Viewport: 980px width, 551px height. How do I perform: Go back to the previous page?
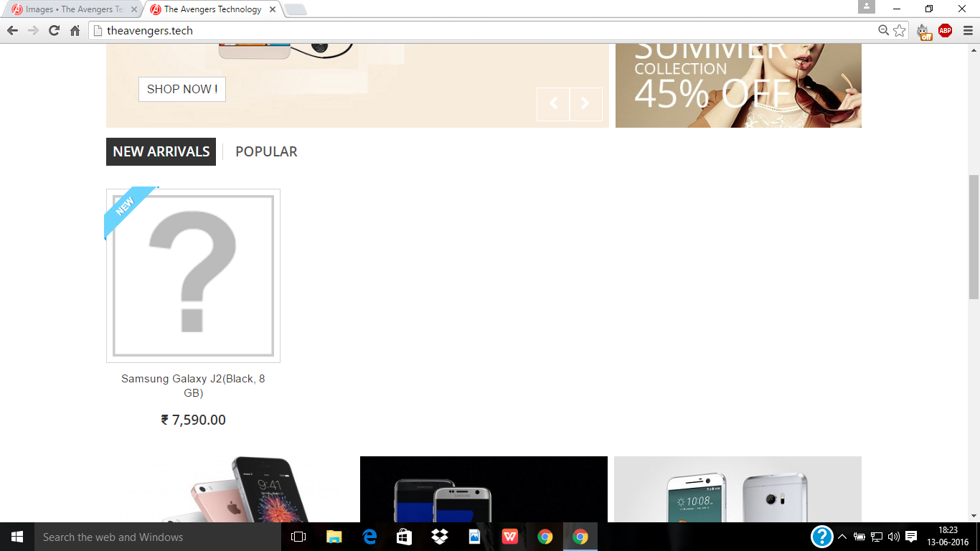[x=12, y=31]
